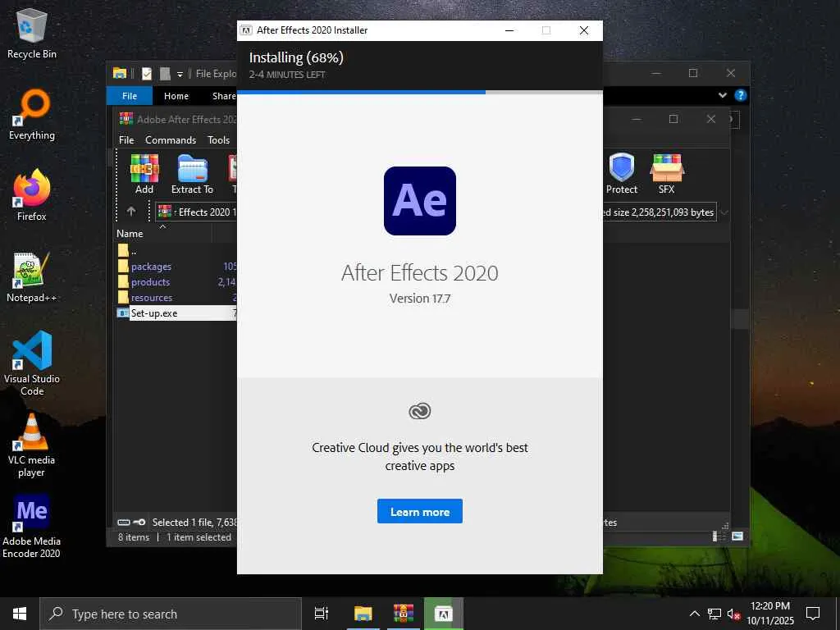This screenshot has height=630, width=840.
Task: Open the taskbar clock and date
Action: pyautogui.click(x=769, y=614)
